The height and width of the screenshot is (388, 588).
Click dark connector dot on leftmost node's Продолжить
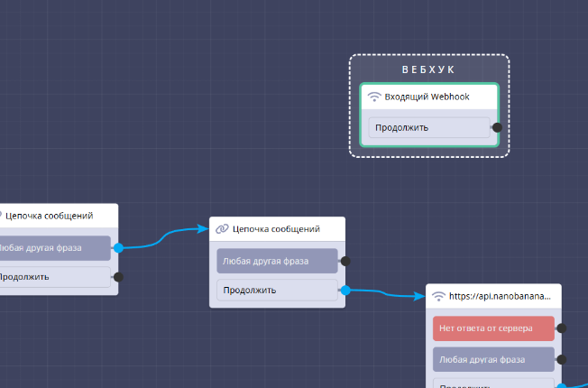(118, 277)
